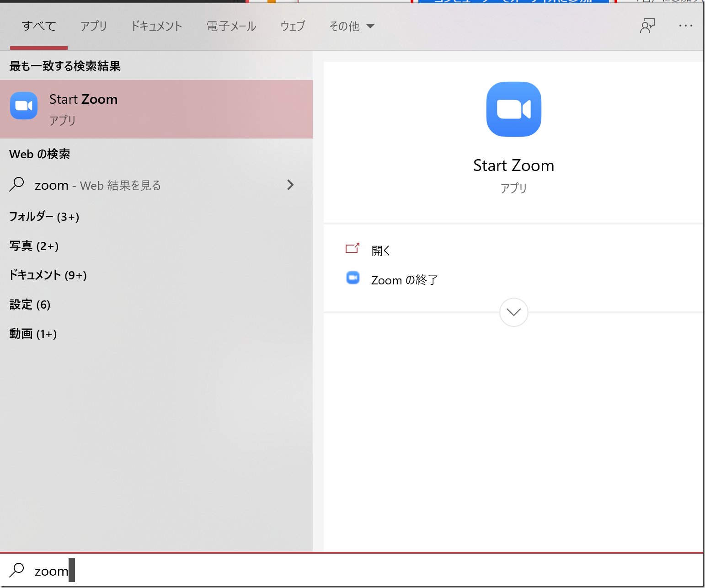Image resolution: width=705 pixels, height=588 pixels.
Task: Switch to the アプリ tab
Action: click(93, 27)
